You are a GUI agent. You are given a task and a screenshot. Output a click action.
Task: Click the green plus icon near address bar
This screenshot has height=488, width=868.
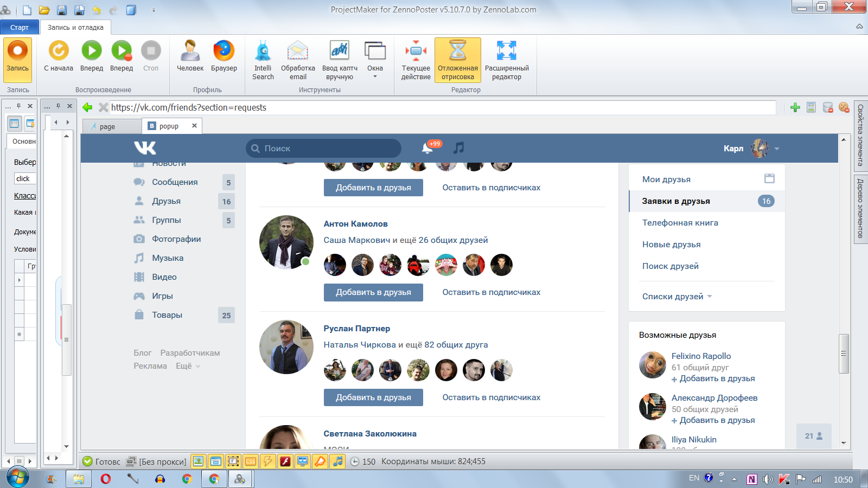pos(795,107)
